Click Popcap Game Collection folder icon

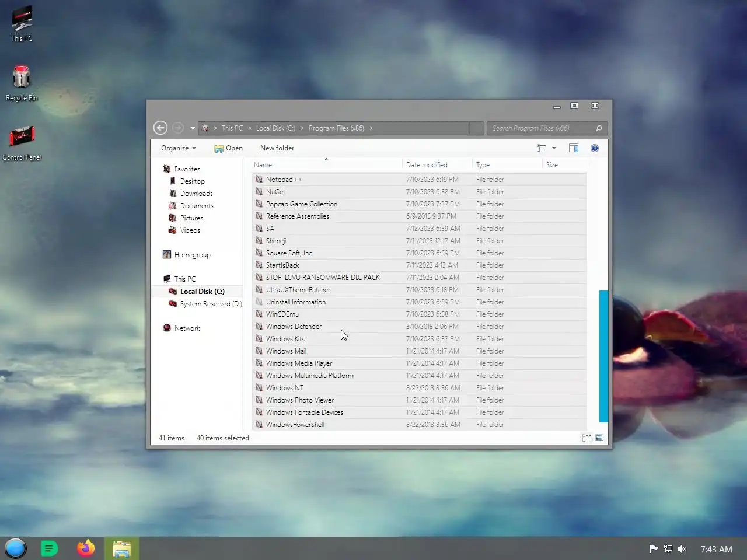pos(259,204)
